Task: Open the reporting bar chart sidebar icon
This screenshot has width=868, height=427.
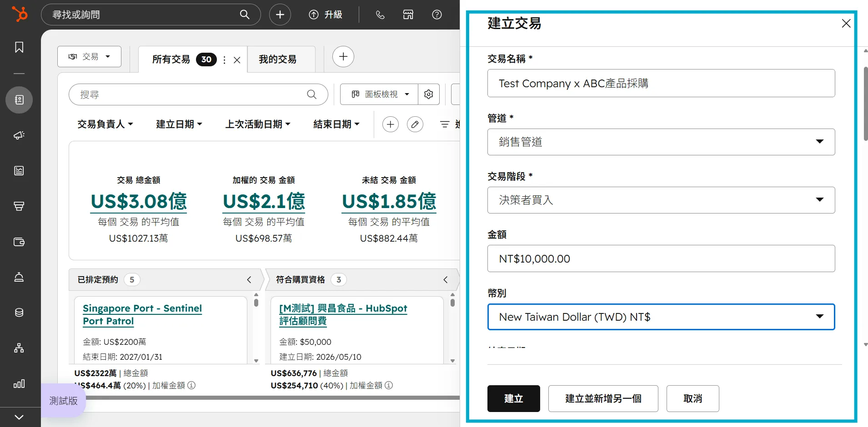Action: (x=19, y=384)
